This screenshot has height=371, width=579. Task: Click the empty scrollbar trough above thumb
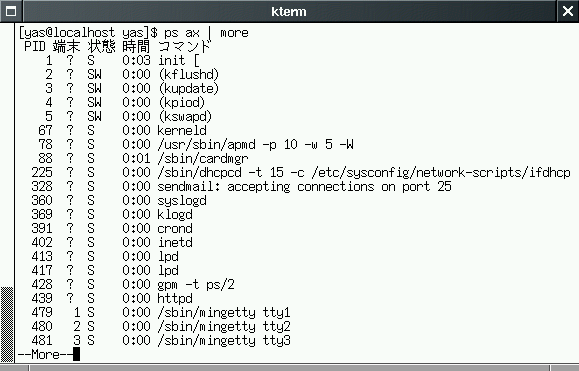(7, 155)
